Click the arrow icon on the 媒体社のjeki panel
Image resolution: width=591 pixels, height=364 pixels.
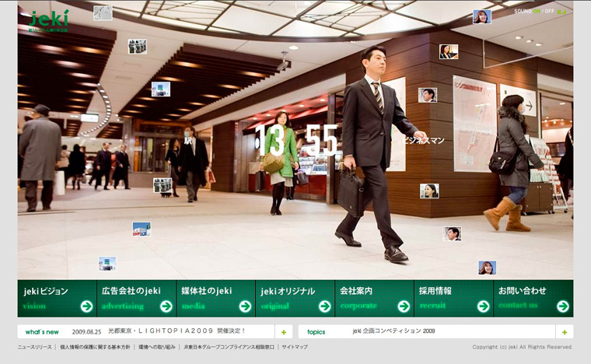(245, 306)
